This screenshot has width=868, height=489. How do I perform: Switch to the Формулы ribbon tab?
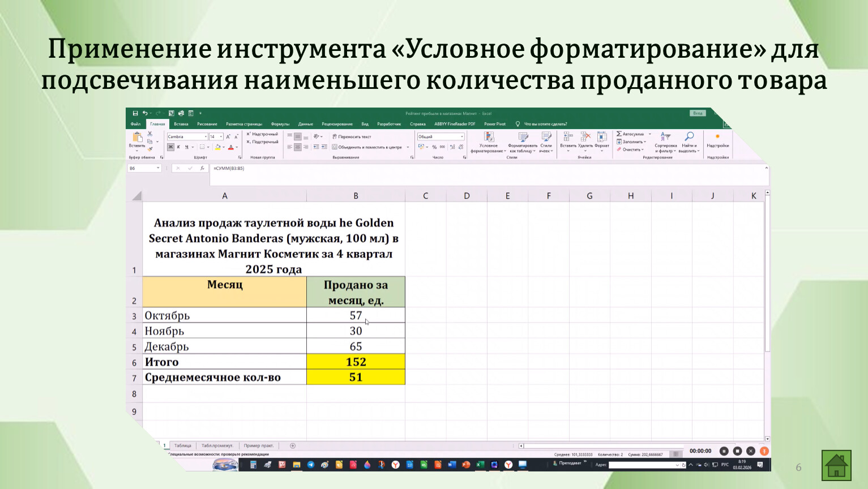280,124
